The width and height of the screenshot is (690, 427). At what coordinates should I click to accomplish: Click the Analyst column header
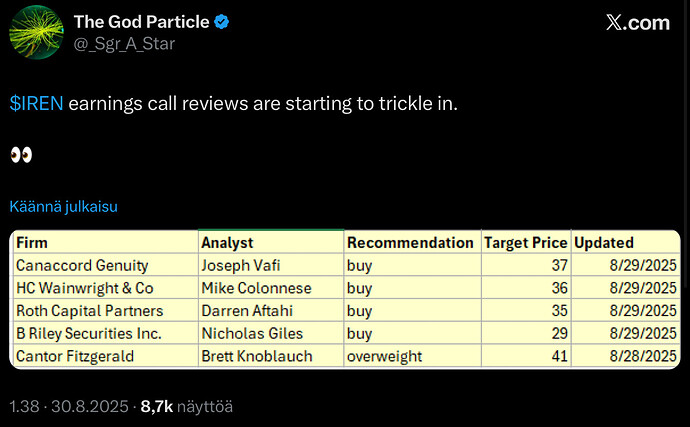click(227, 243)
